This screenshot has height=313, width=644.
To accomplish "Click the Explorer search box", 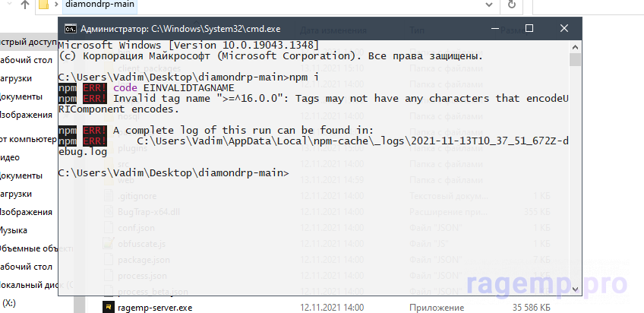I will [588, 6].
